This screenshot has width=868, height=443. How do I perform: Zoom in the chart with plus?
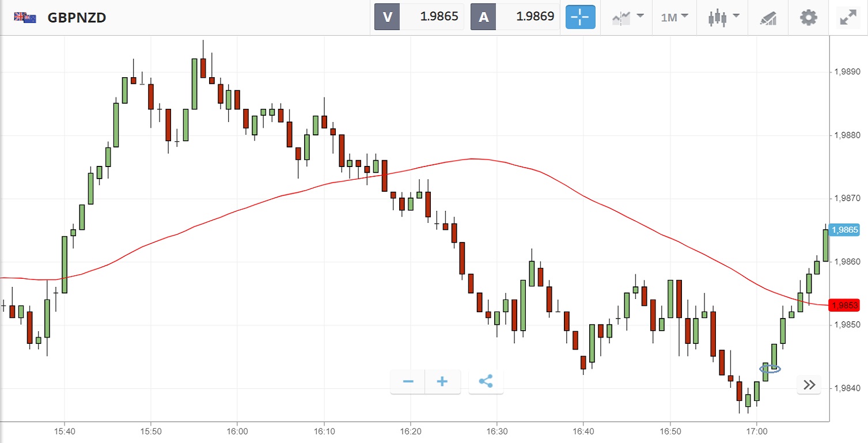442,382
